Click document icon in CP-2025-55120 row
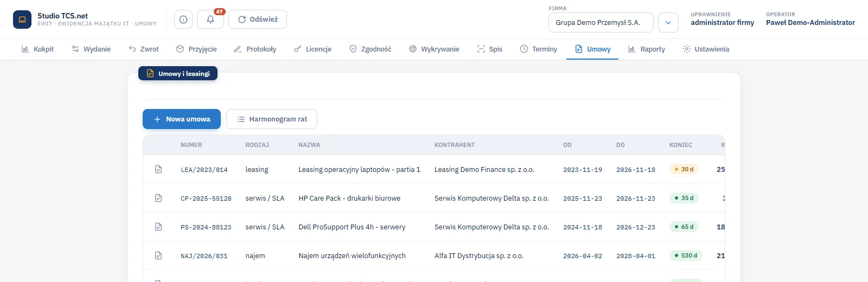Screen dimensions: 868x282 tap(158, 198)
